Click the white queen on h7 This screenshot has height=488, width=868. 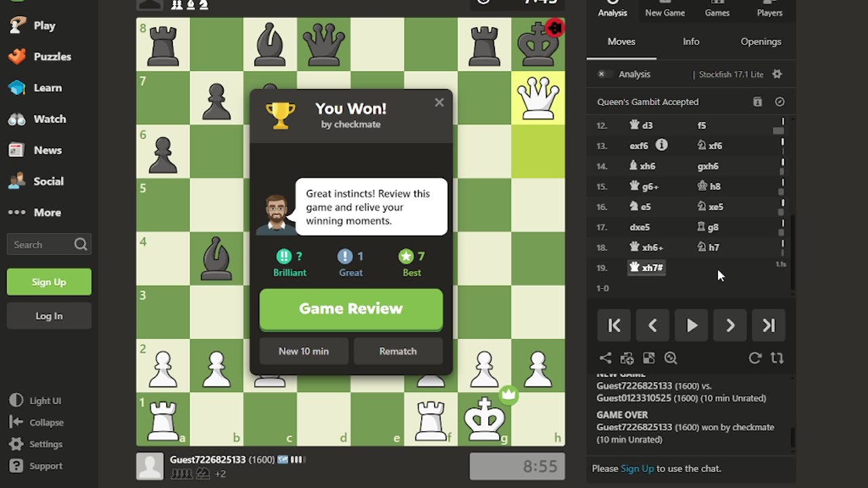pyautogui.click(x=538, y=98)
